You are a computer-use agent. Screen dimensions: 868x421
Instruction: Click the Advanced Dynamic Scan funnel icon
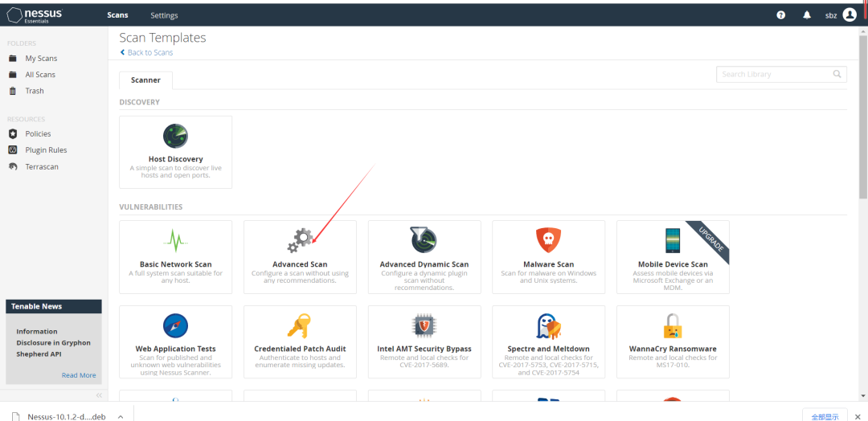point(424,240)
